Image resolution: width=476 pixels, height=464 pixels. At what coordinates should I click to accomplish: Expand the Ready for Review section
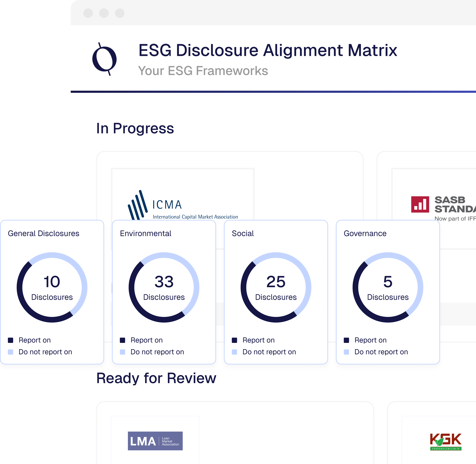point(157,378)
